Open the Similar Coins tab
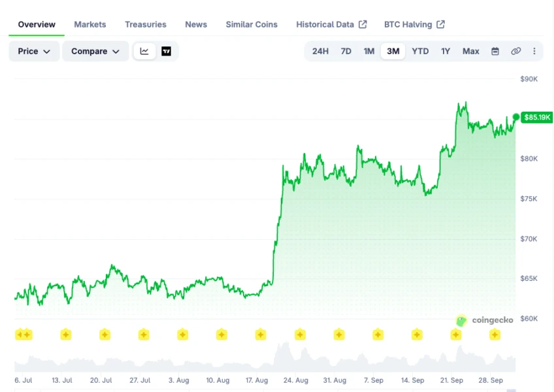Screen dimensions: 554x392 [252, 24]
